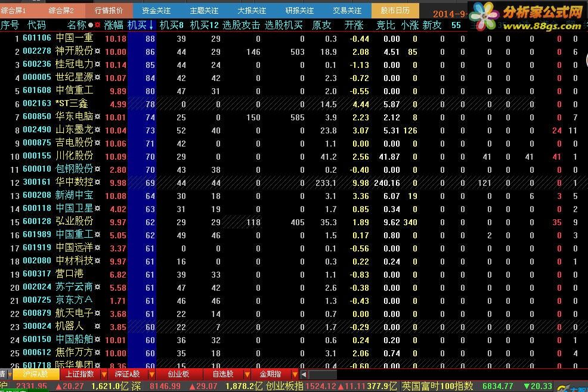Select the 金期指 bottom tab
This screenshot has width=588, height=392.
270,374
